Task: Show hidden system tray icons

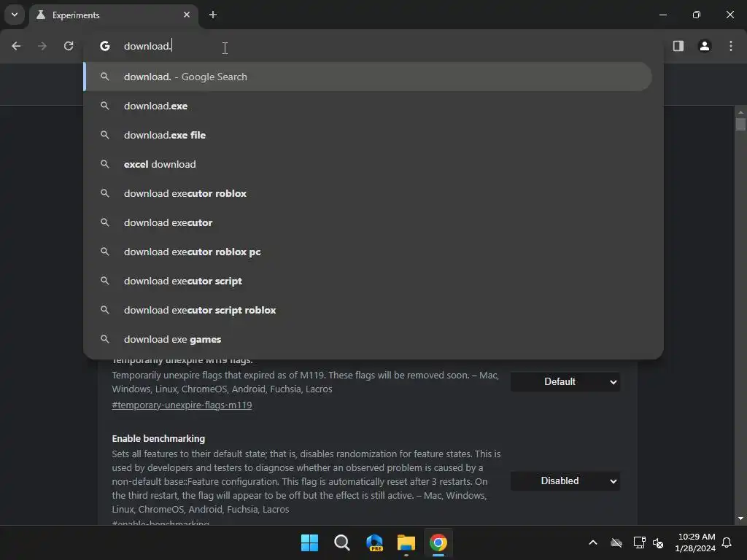Action: (x=593, y=542)
